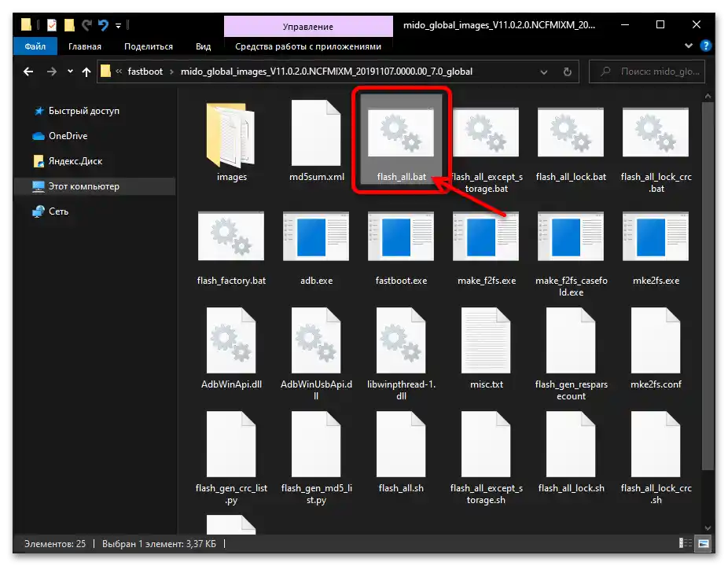Click the Redo quick access icon
Screen dimensions: 728x566
pos(86,25)
